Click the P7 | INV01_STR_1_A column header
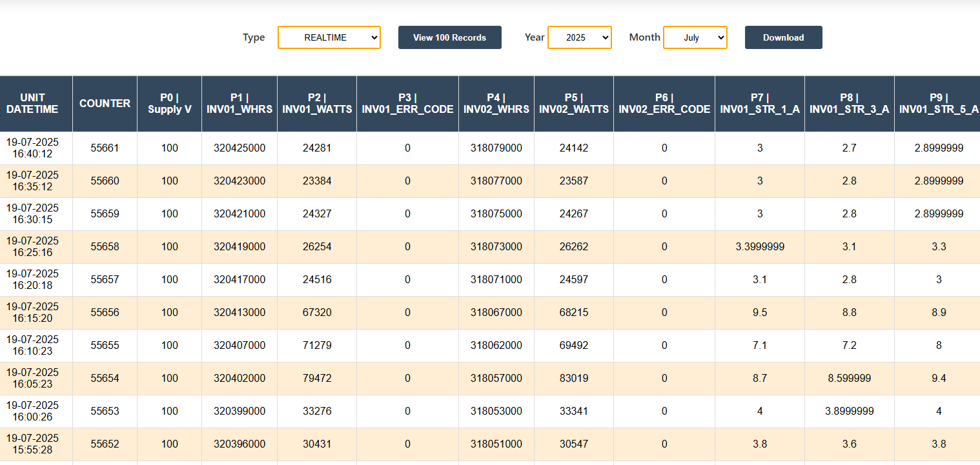 [x=760, y=104]
